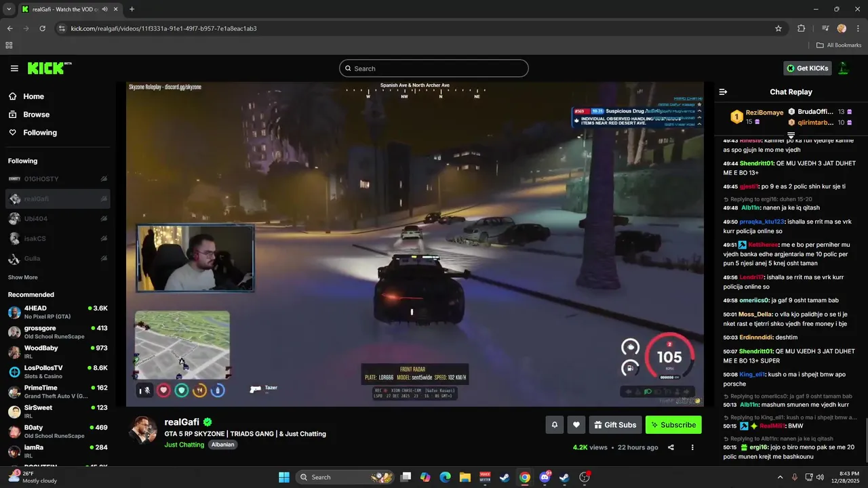Open Microsoft Edge from the taskbar

(x=446, y=477)
